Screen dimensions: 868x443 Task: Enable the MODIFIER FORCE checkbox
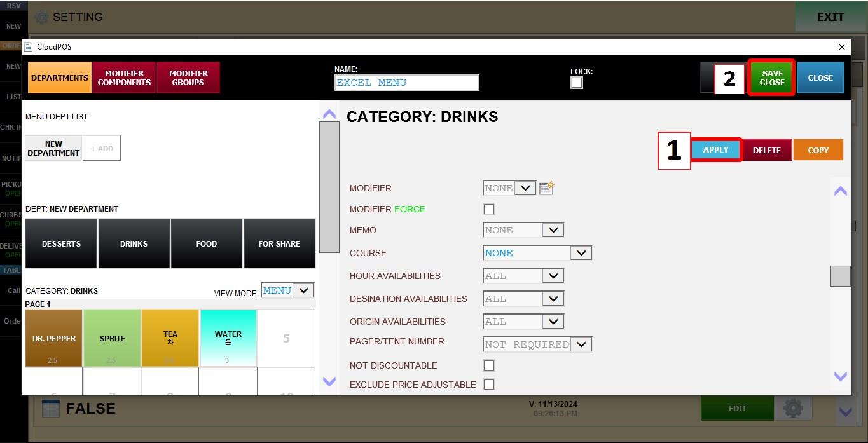click(x=489, y=209)
